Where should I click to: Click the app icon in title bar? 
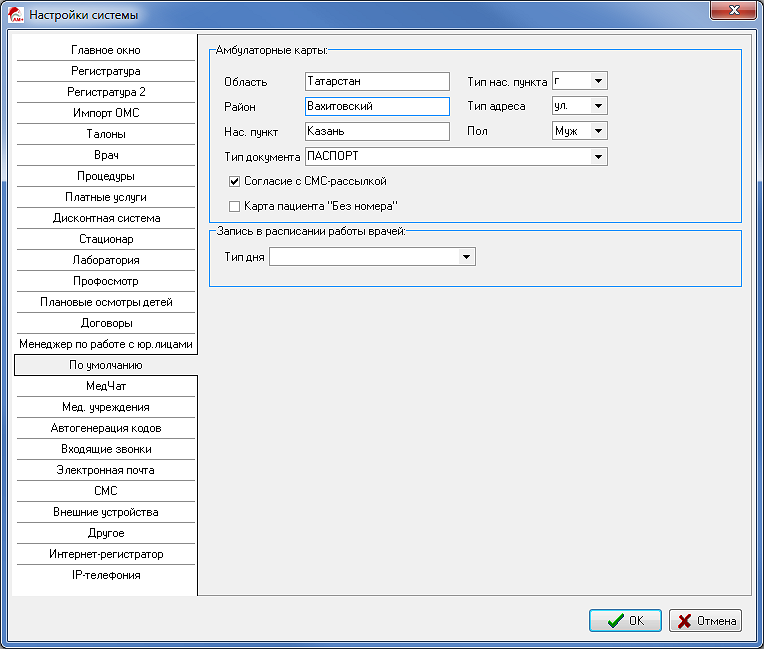point(16,15)
